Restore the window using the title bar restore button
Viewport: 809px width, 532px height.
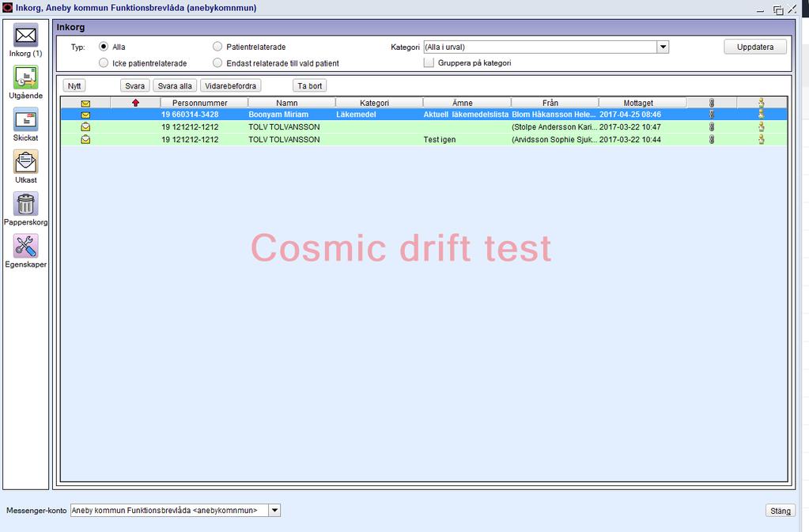coord(778,9)
